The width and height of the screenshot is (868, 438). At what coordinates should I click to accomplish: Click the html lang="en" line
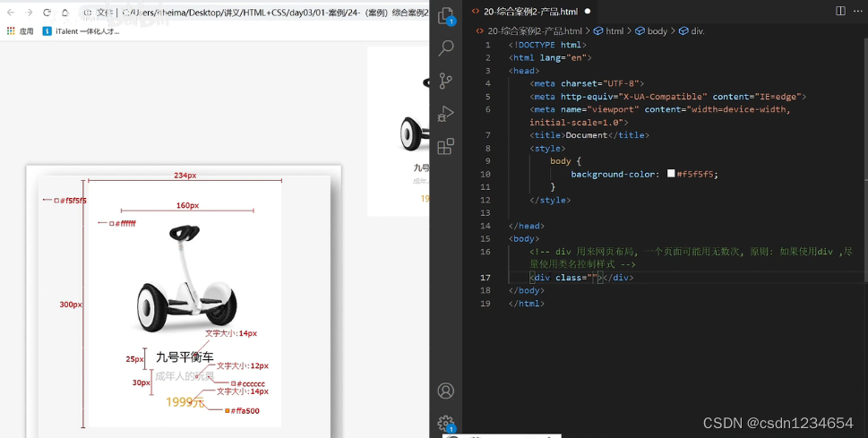[x=550, y=57]
